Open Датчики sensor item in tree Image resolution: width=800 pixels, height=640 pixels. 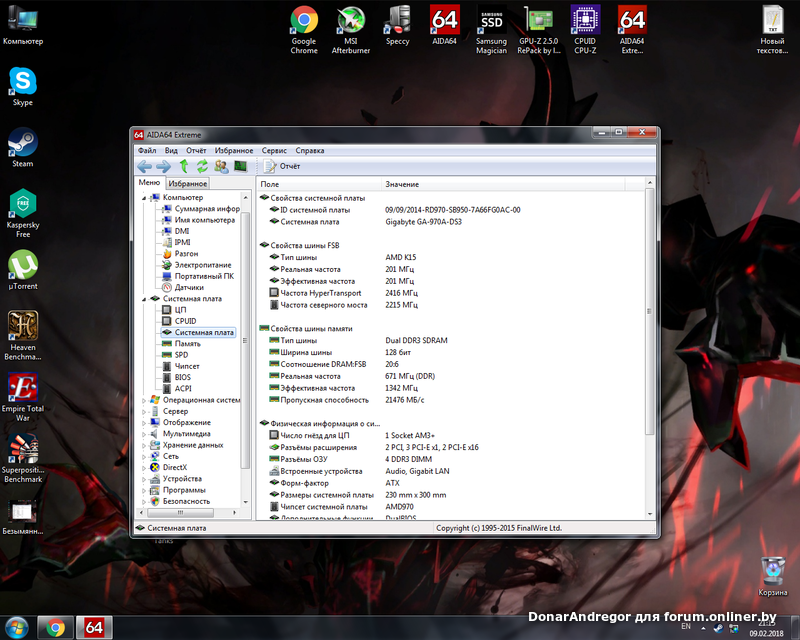(x=188, y=287)
